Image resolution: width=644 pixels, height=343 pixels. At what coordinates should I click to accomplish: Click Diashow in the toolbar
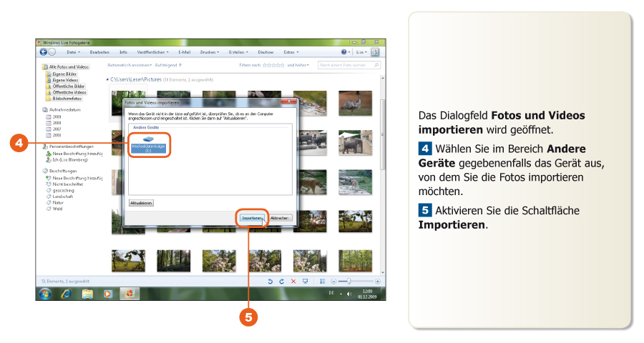265,52
